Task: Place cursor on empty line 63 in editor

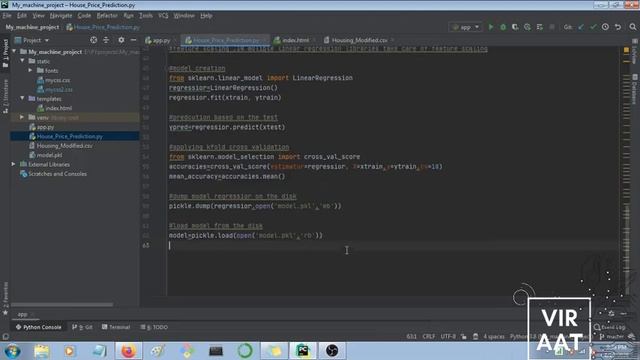Action: 392,245
